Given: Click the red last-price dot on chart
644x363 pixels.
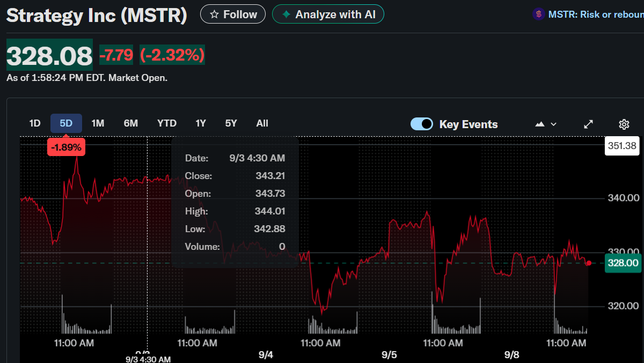Looking at the screenshot, I should click(x=589, y=263).
